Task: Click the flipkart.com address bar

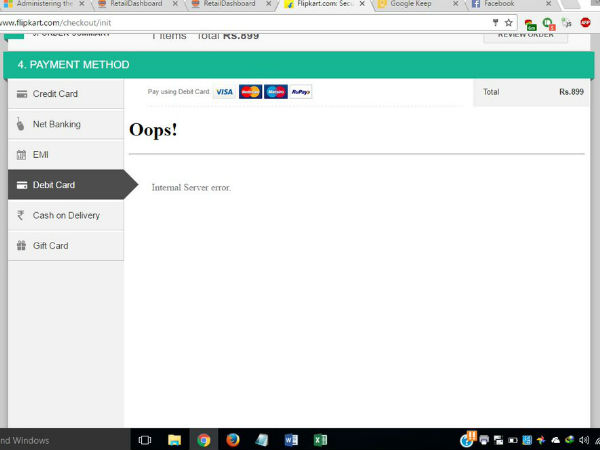Action: (240, 22)
